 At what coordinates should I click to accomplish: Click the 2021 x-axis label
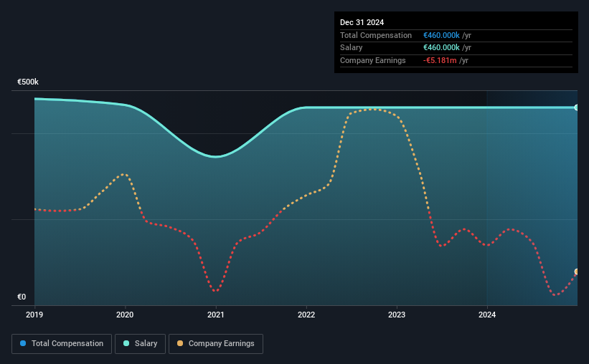[216, 315]
